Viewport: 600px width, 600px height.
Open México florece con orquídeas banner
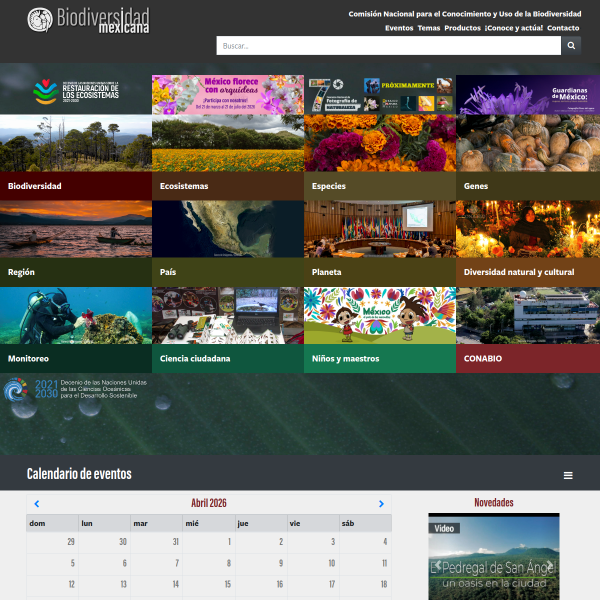(x=227, y=94)
